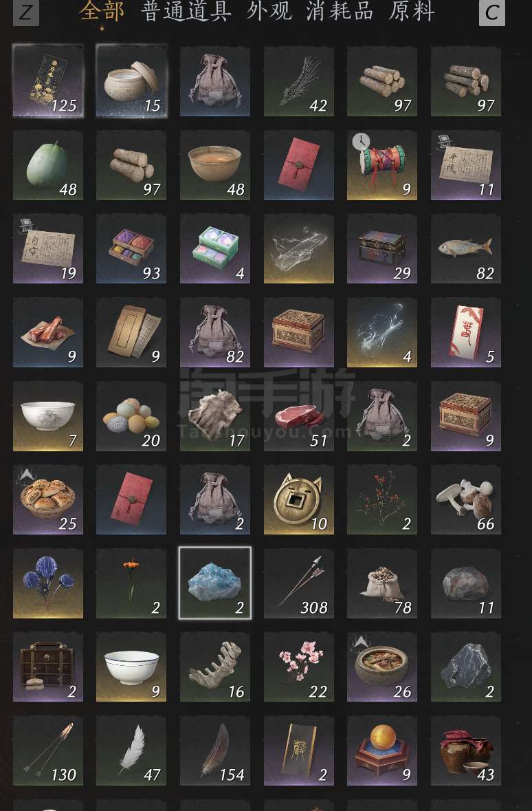
Task: Pick the pink blossom branch with count 22
Action: 298,667
